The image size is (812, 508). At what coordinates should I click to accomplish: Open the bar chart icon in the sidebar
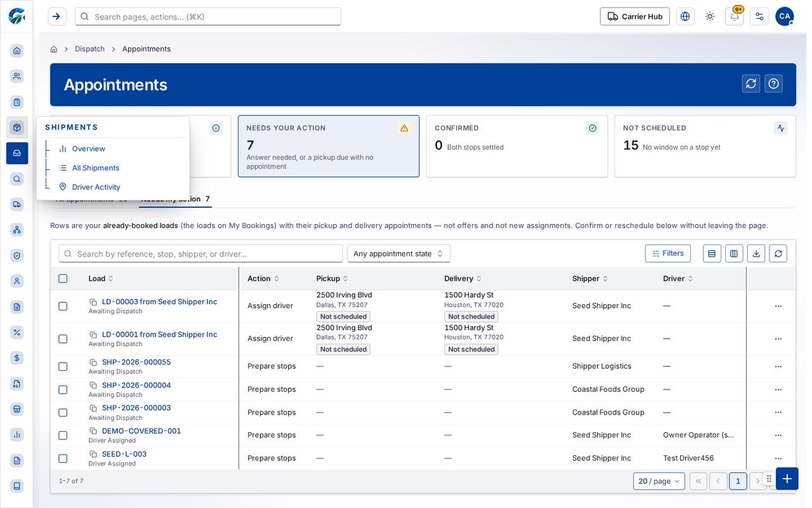point(17,435)
